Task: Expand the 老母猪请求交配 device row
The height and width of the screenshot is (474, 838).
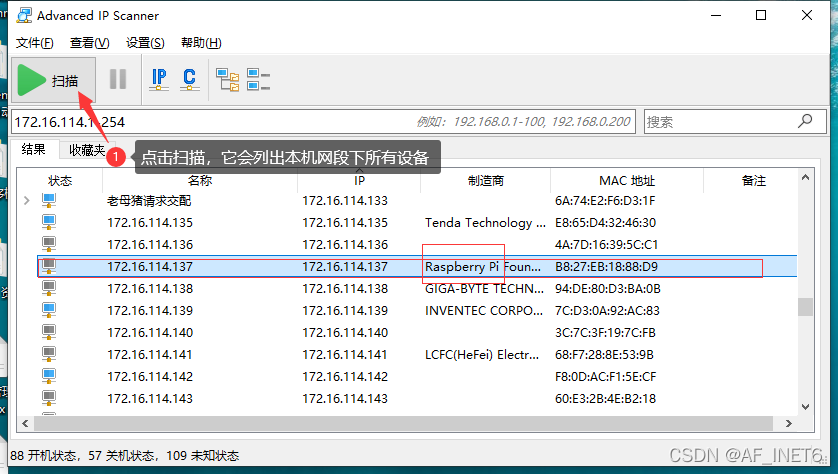Action: [27, 201]
